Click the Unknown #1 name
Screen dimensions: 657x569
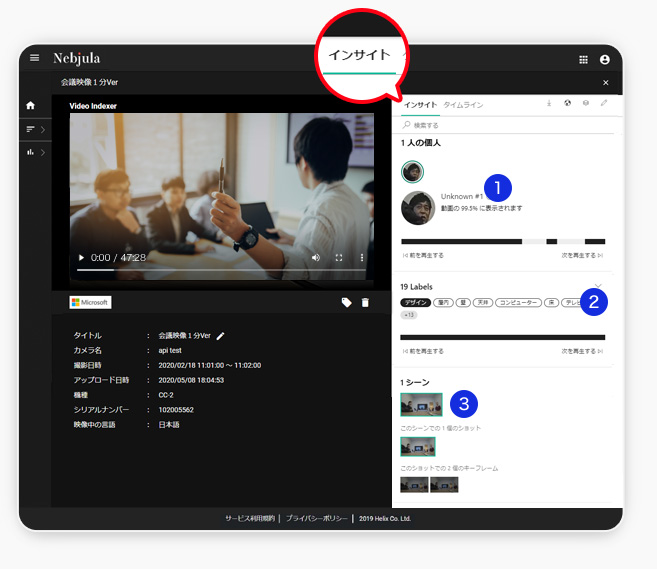point(462,196)
